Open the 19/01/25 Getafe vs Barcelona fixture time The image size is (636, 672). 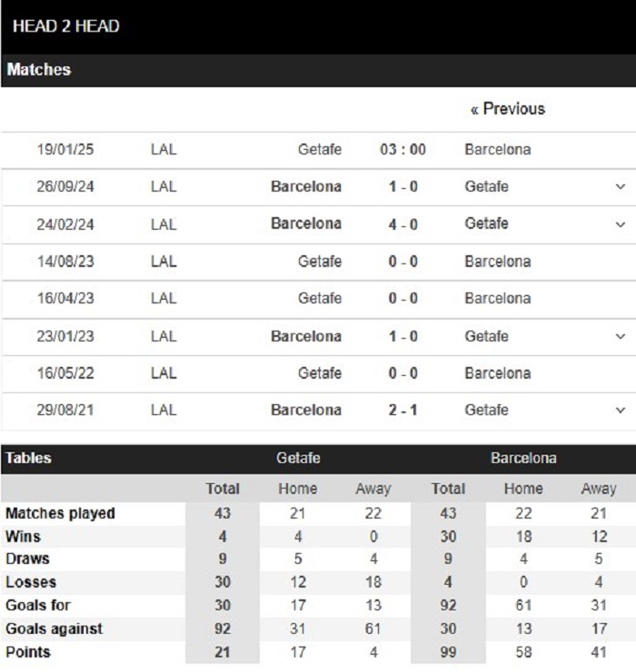402,150
